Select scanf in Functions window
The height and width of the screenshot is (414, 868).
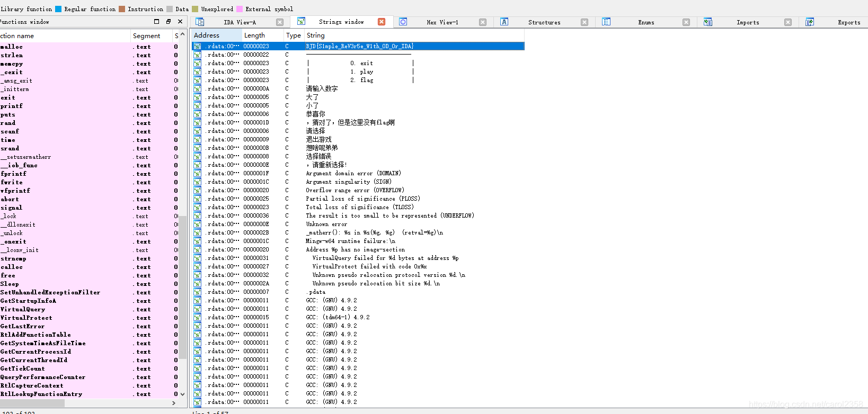(x=89, y=131)
